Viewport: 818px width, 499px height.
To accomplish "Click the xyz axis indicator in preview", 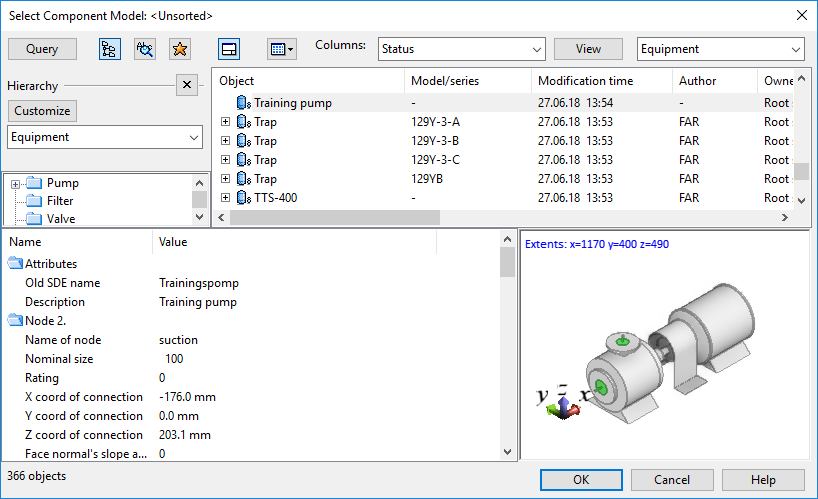I will coord(563,401).
